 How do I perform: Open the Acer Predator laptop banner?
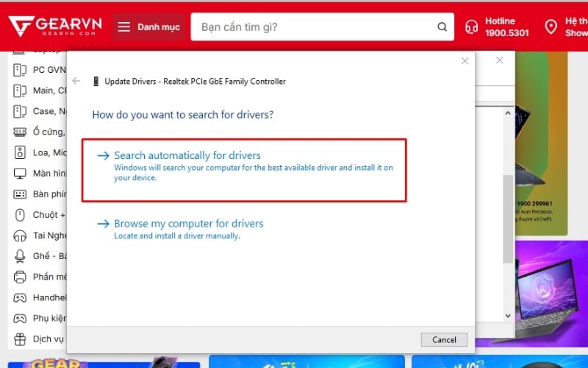pyautogui.click(x=541, y=144)
